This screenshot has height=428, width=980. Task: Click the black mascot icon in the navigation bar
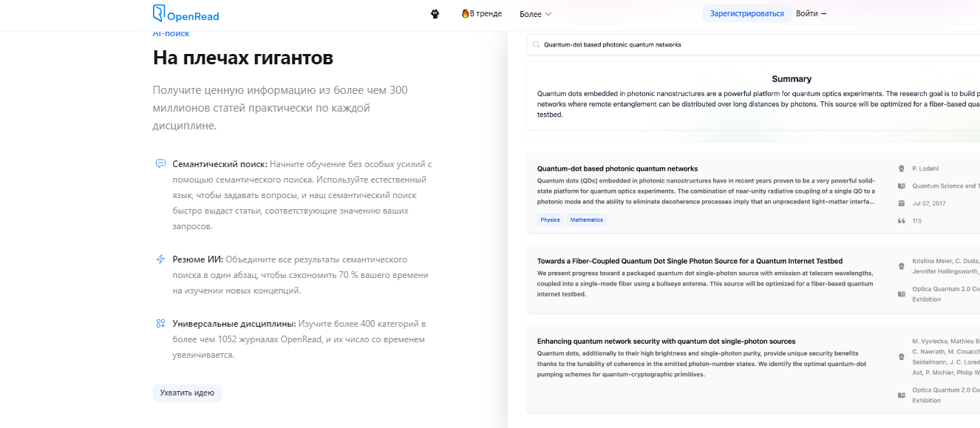tap(435, 14)
